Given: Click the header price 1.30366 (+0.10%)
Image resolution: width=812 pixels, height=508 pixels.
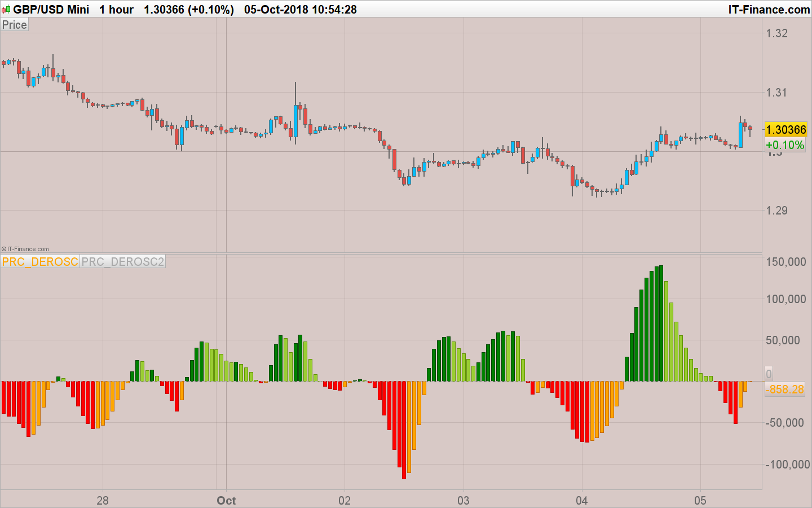Looking at the screenshot, I should pos(189,10).
